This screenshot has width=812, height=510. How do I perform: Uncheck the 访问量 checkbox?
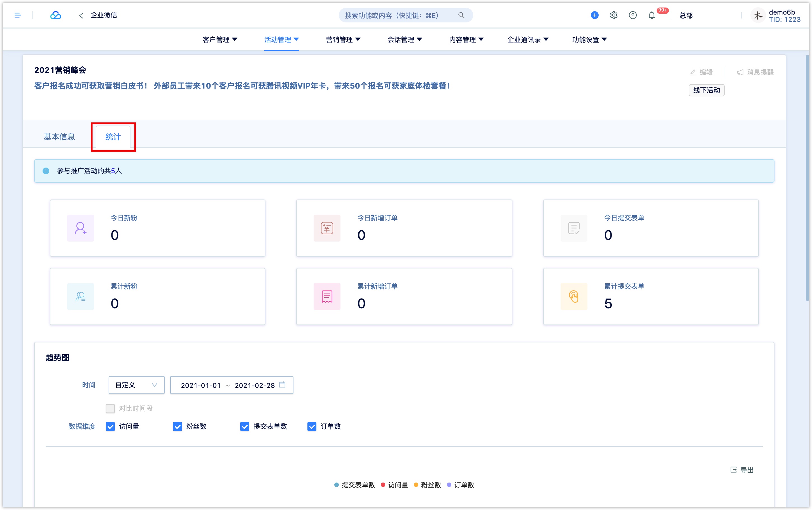pyautogui.click(x=110, y=426)
